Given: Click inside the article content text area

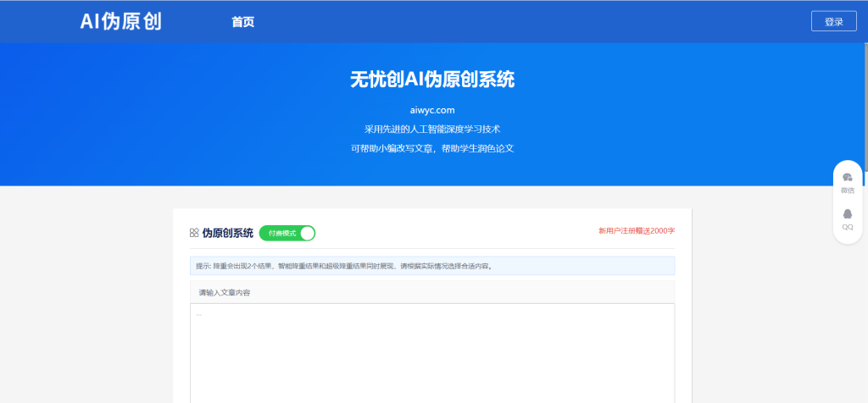Looking at the screenshot, I should [432, 356].
